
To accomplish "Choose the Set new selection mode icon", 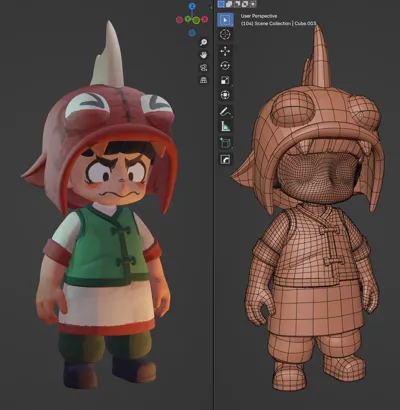I will (221, 4).
